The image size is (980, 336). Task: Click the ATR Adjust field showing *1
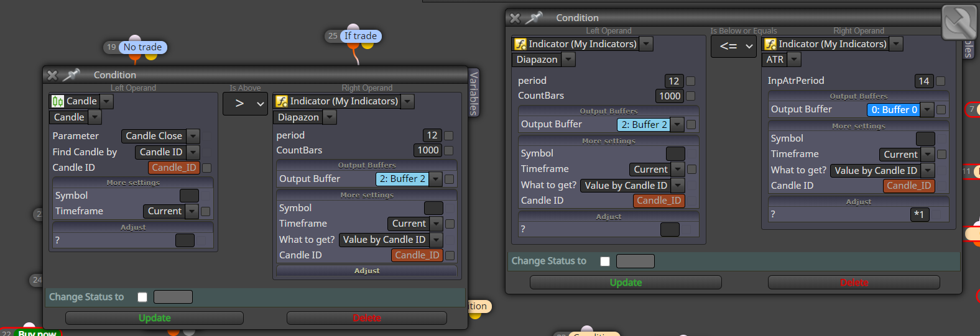920,214
